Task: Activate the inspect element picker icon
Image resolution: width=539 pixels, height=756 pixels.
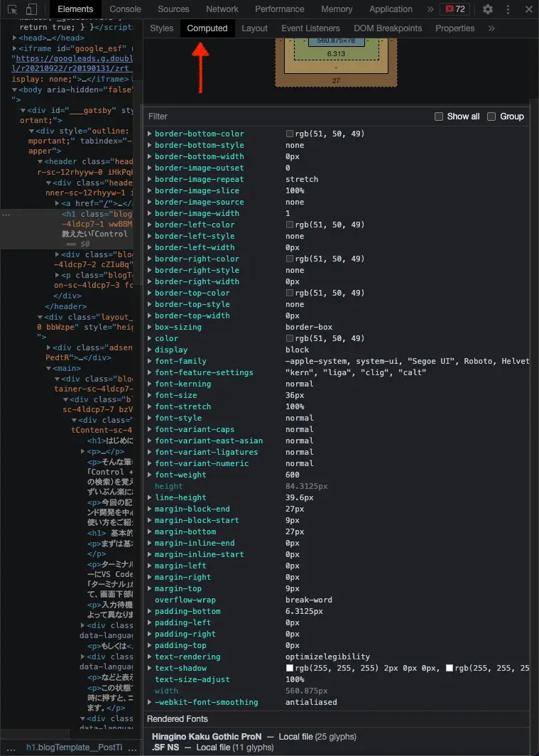Action: pyautogui.click(x=12, y=9)
